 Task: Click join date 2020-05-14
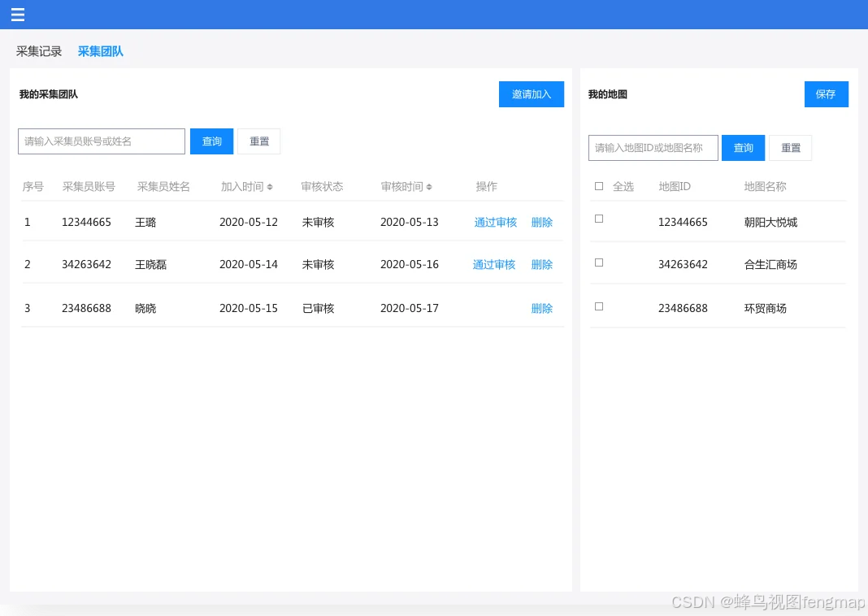[249, 265]
